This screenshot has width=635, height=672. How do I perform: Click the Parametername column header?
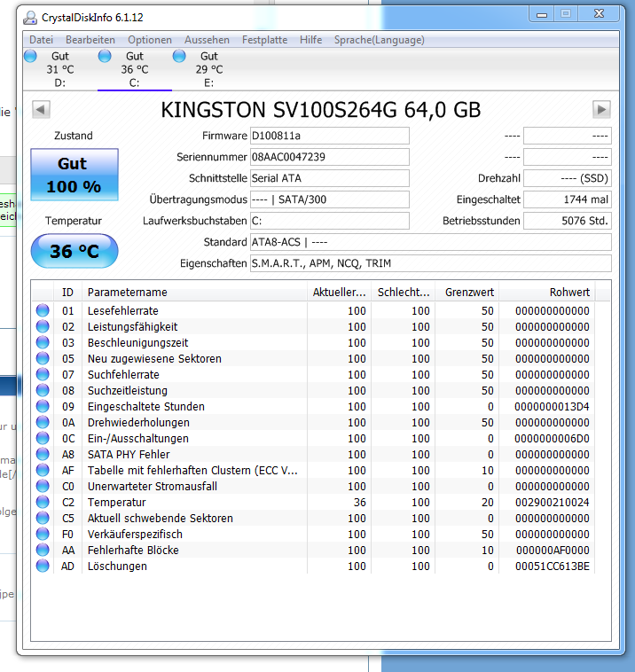(194, 293)
